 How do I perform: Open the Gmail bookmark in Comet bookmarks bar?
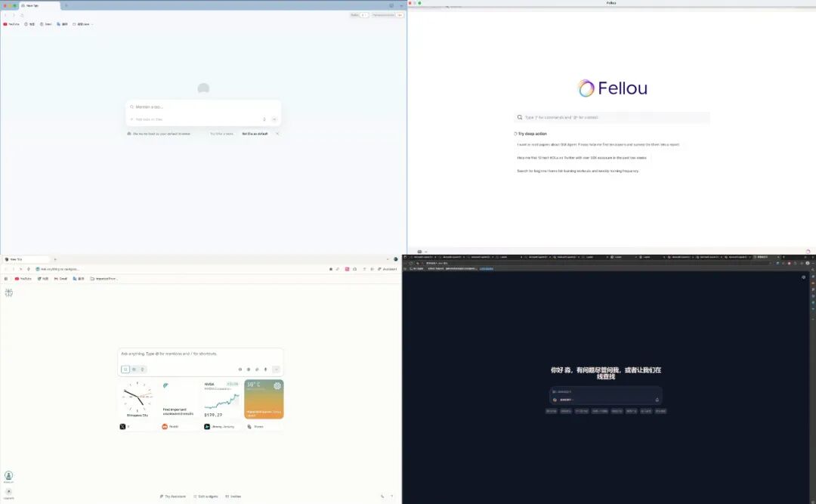point(61,279)
